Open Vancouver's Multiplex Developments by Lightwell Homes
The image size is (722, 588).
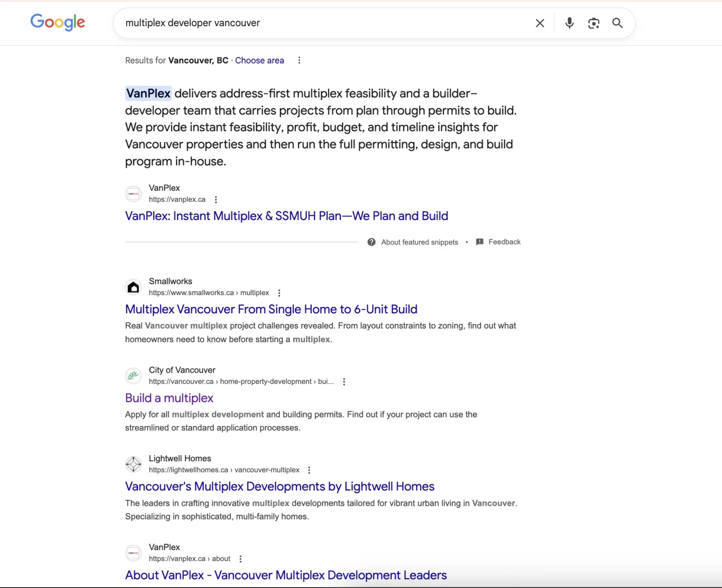280,486
